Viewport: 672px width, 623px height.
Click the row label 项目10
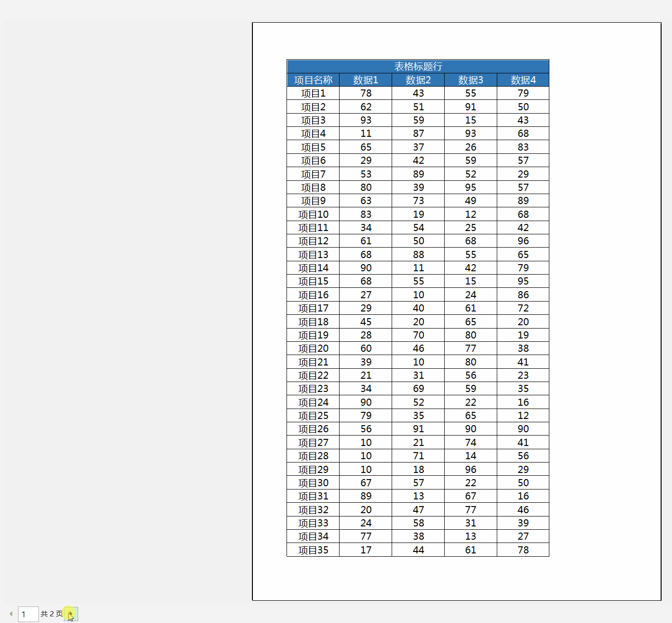tap(314, 214)
